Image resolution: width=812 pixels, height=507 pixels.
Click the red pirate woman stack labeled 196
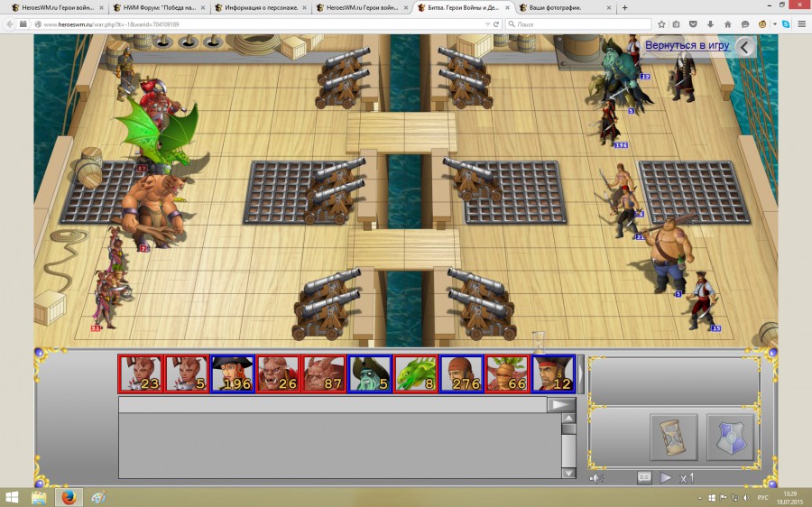pyautogui.click(x=610, y=124)
